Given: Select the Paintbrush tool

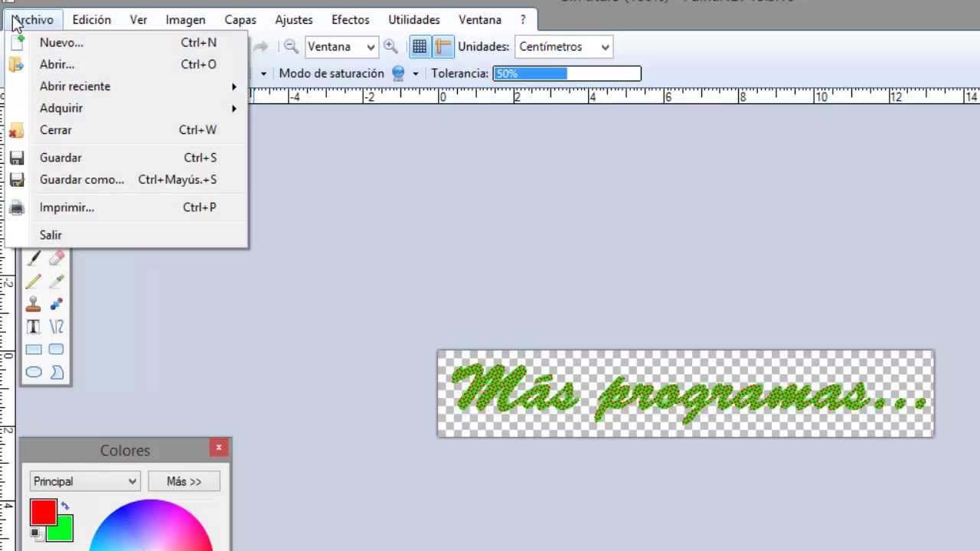Looking at the screenshot, I should [x=34, y=259].
